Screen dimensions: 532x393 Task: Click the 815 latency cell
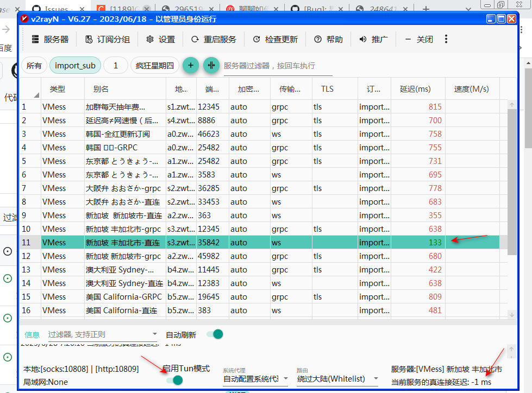pos(418,107)
